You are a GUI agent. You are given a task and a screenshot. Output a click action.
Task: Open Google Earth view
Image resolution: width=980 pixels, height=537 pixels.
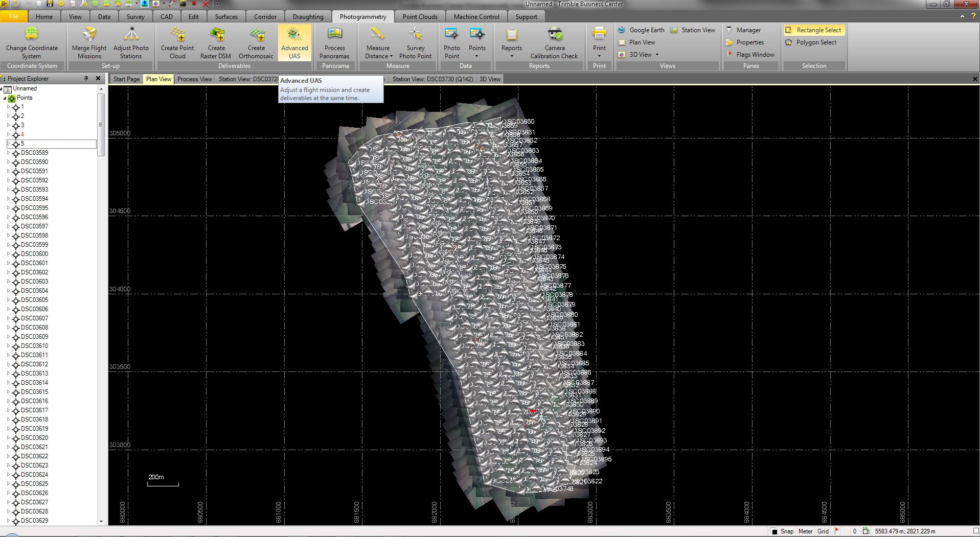point(641,30)
